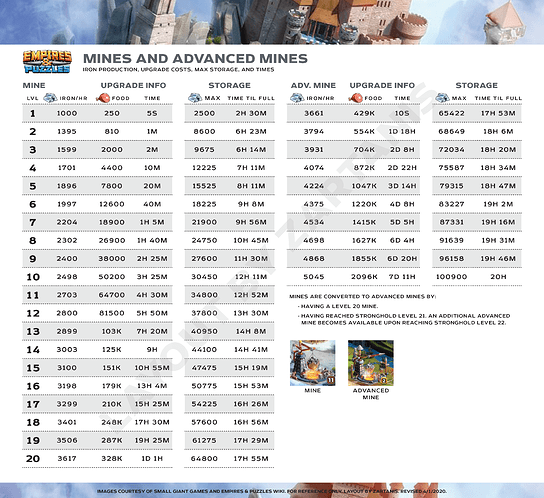Click max storage value 54225

pyautogui.click(x=204, y=404)
